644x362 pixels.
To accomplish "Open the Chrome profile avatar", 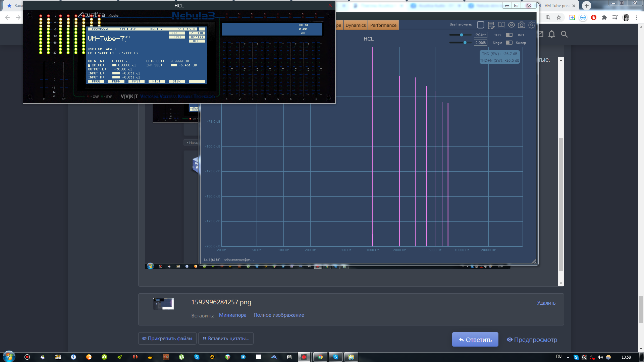I will [626, 17].
